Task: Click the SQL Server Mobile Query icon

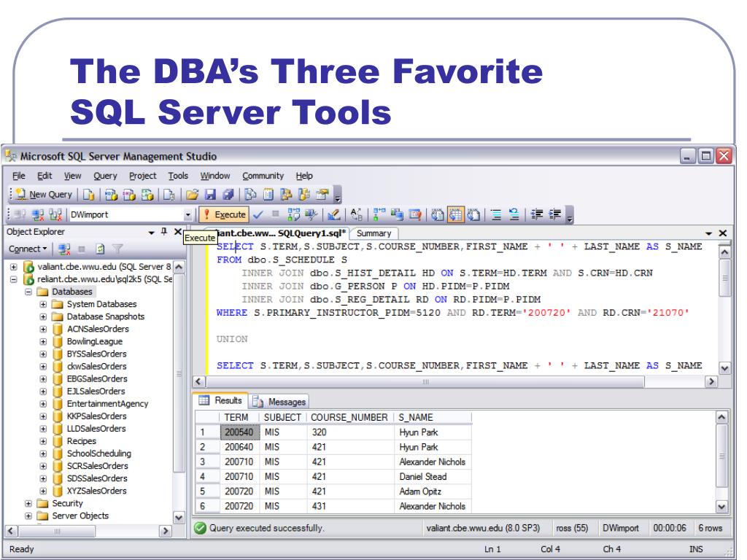Action: (169, 194)
